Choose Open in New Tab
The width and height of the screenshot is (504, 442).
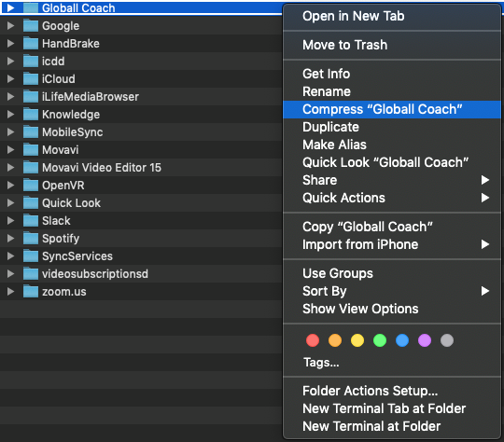coord(392,16)
